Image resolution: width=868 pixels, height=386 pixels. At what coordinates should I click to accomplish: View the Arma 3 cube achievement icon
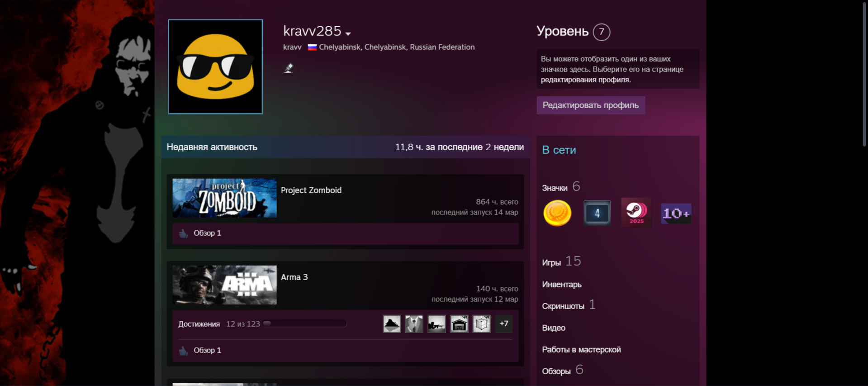coord(481,324)
